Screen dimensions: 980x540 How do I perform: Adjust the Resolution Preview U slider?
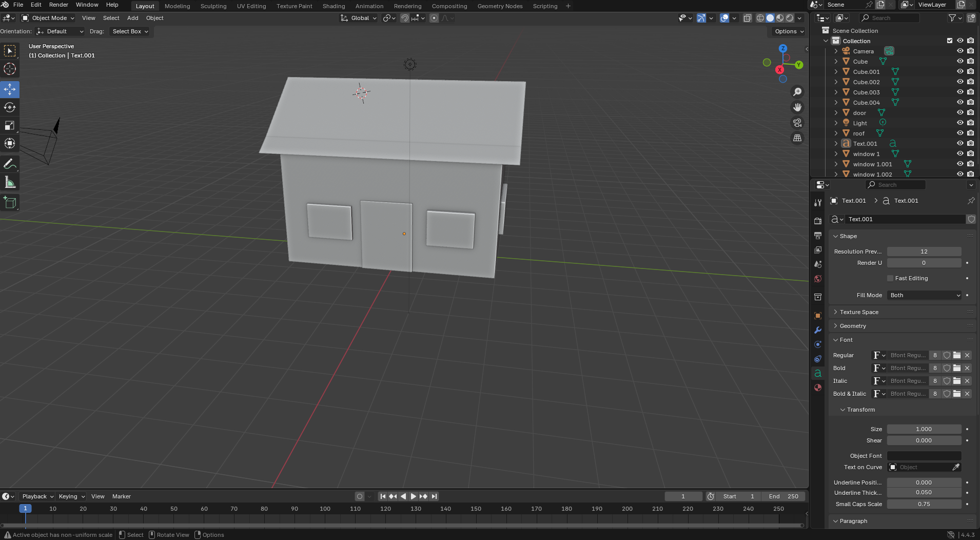point(924,252)
